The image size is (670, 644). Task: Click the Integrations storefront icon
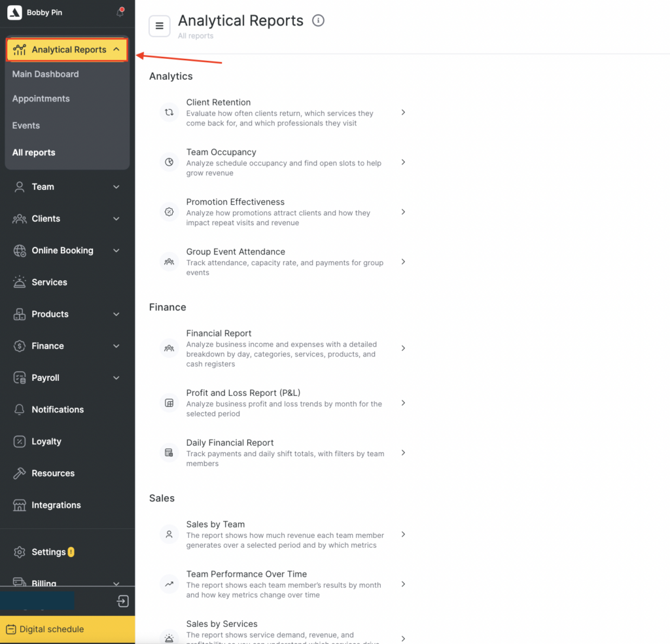pos(20,505)
